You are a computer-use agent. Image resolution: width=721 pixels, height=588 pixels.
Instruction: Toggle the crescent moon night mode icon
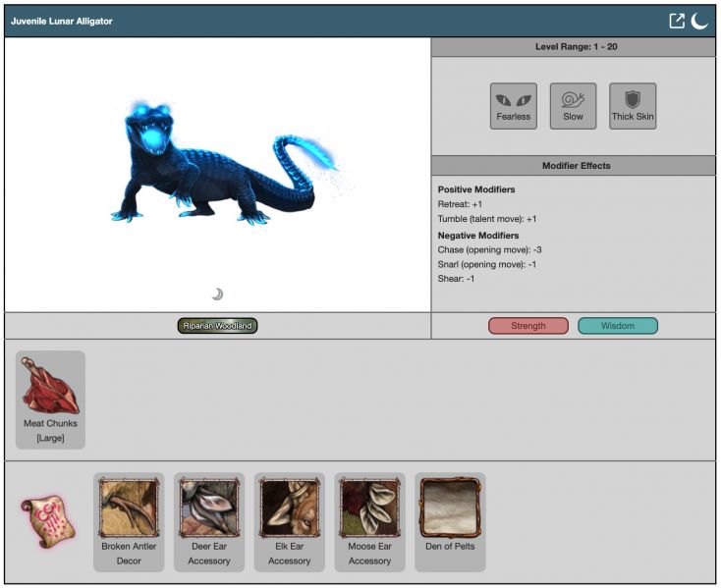pyautogui.click(x=699, y=21)
